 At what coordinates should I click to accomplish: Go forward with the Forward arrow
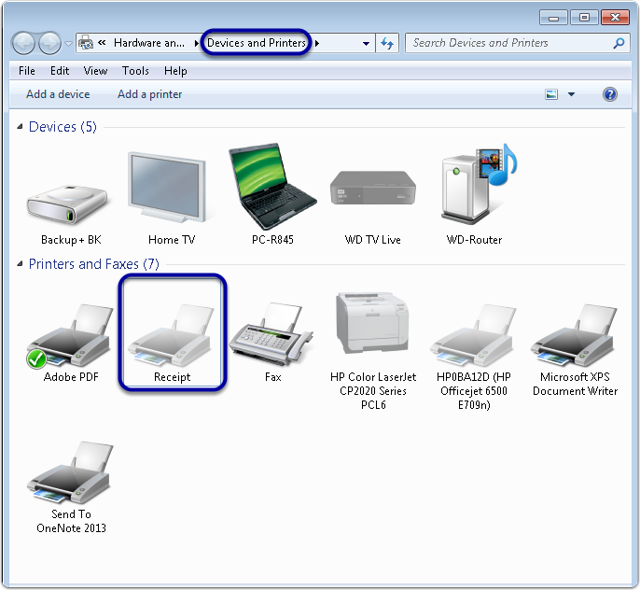click(x=50, y=43)
